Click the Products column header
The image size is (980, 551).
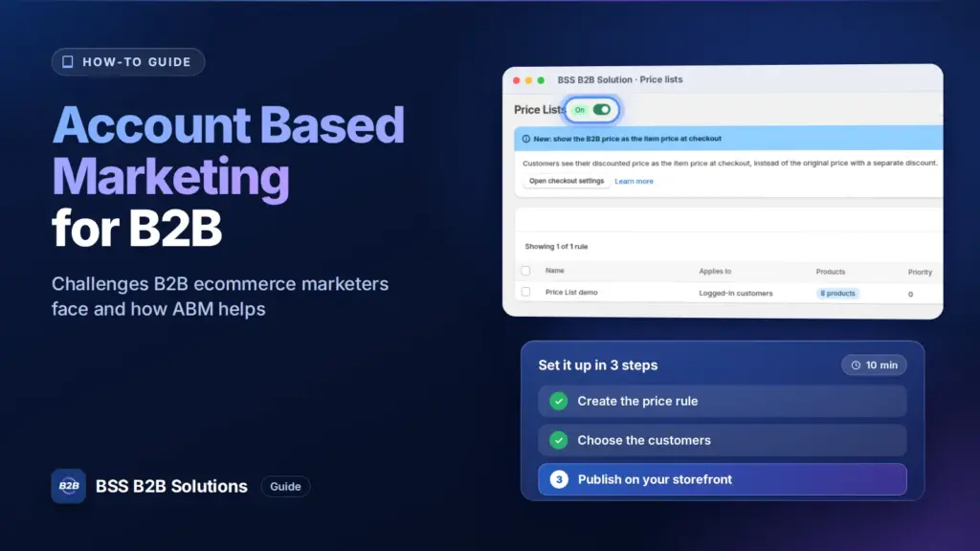coord(831,272)
